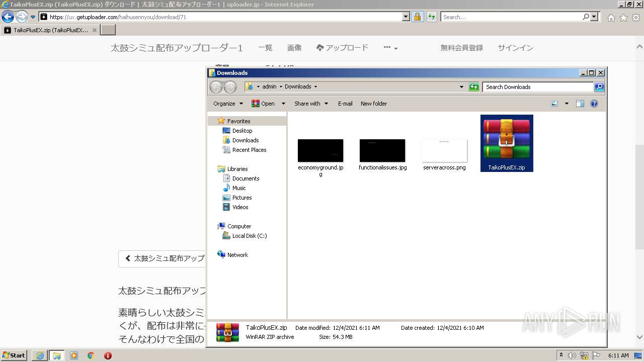This screenshot has width=644, height=362.
Task: Open IE Tools gear icon
Action: 636,18
